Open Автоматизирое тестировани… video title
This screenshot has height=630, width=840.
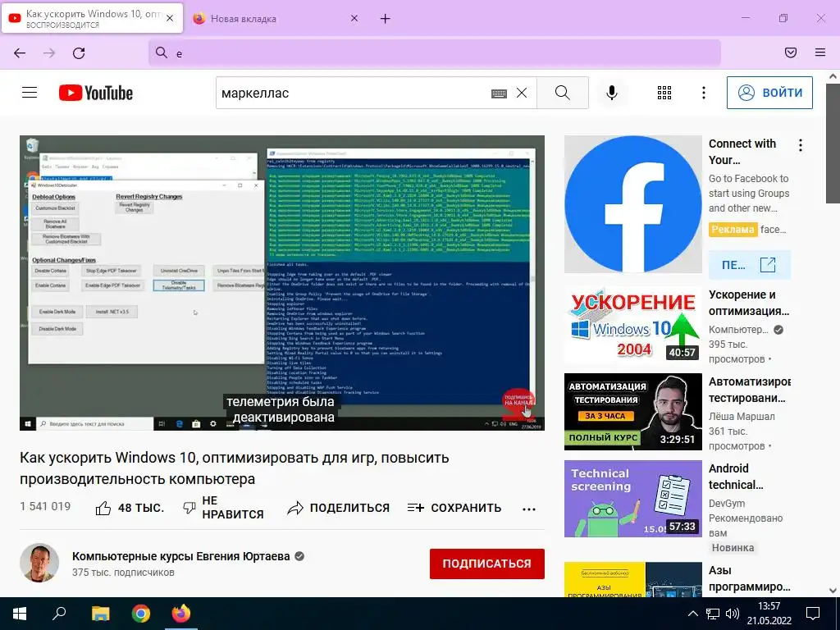[x=750, y=390]
